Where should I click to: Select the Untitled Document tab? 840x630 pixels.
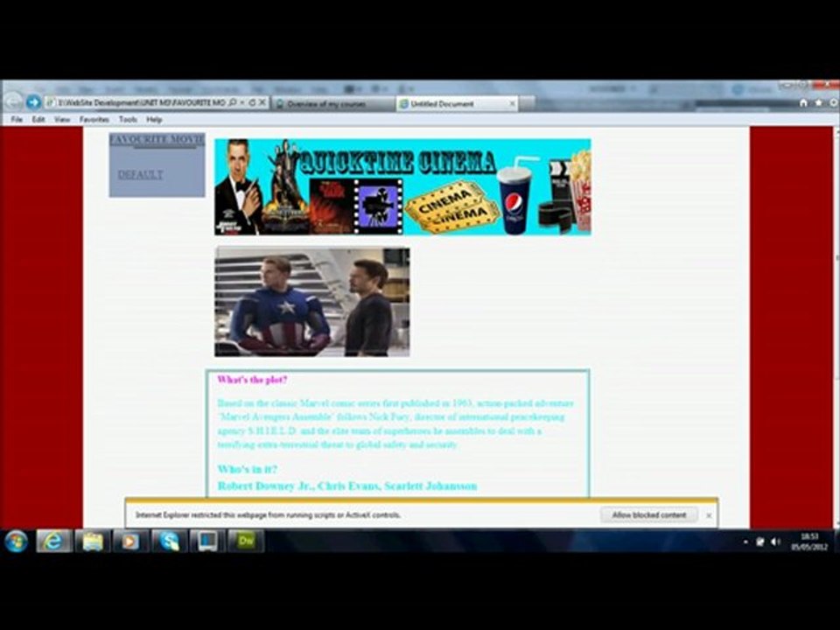(x=457, y=104)
